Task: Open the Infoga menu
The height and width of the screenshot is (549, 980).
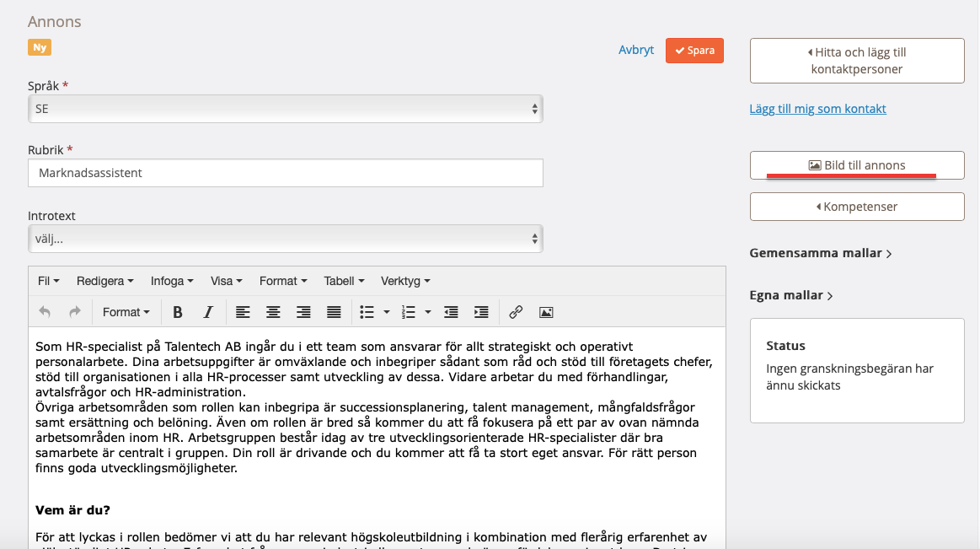Action: 172,281
